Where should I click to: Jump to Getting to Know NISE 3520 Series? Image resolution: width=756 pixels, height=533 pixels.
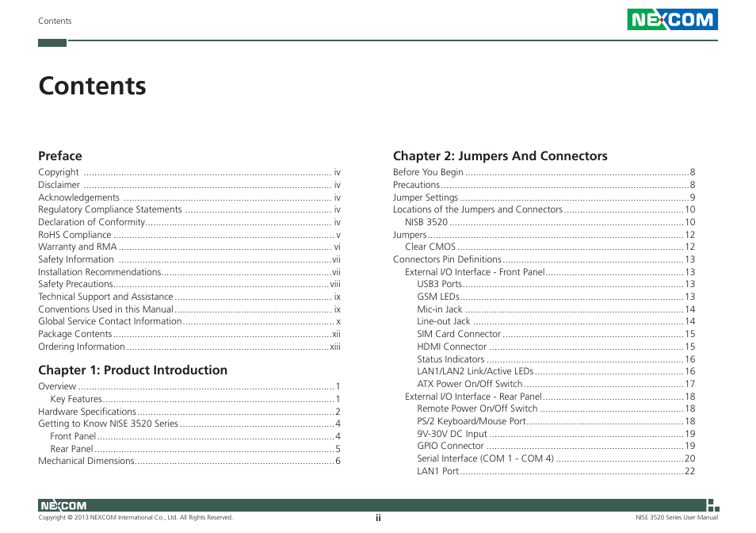189,424
